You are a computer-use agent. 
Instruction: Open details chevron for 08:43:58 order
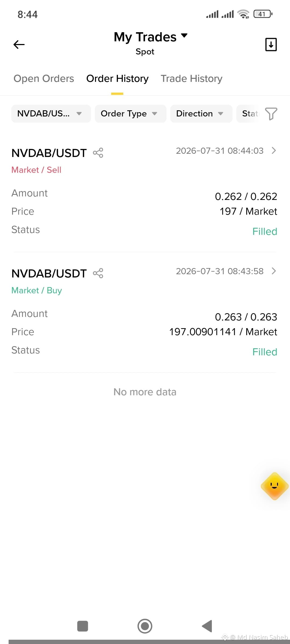tap(274, 271)
